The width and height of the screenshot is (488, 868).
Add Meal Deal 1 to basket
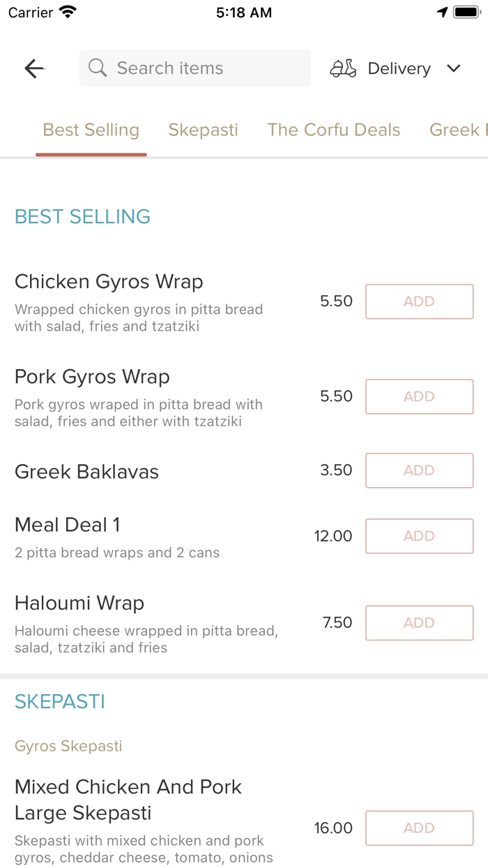pos(419,536)
